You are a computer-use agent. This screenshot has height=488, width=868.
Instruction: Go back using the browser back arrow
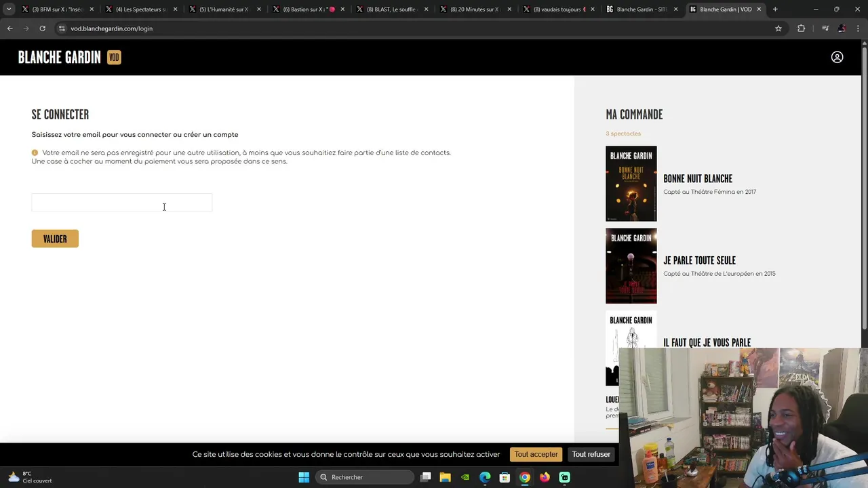click(x=9, y=28)
